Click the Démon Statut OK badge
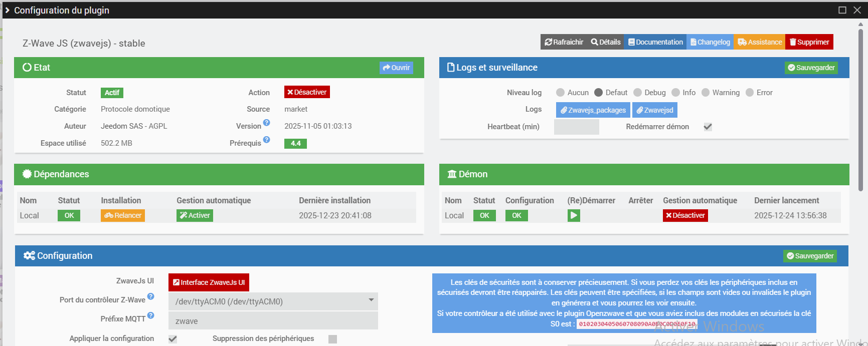 pyautogui.click(x=484, y=215)
